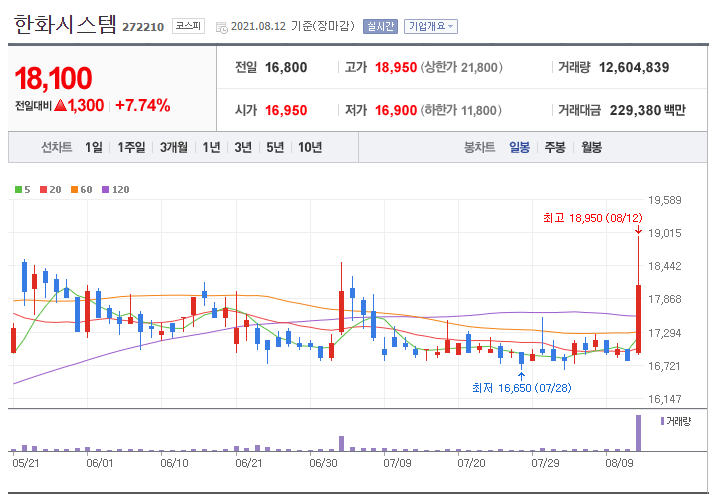Image resolution: width=709 pixels, height=494 pixels.
Task: Click the orange 60-day moving average swatch
Action: click(x=74, y=190)
